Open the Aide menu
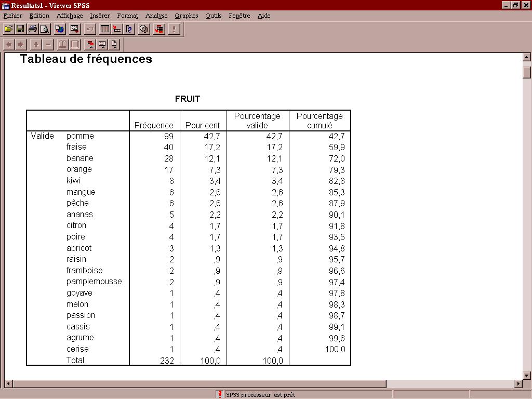This screenshot has width=532, height=399. (263, 16)
